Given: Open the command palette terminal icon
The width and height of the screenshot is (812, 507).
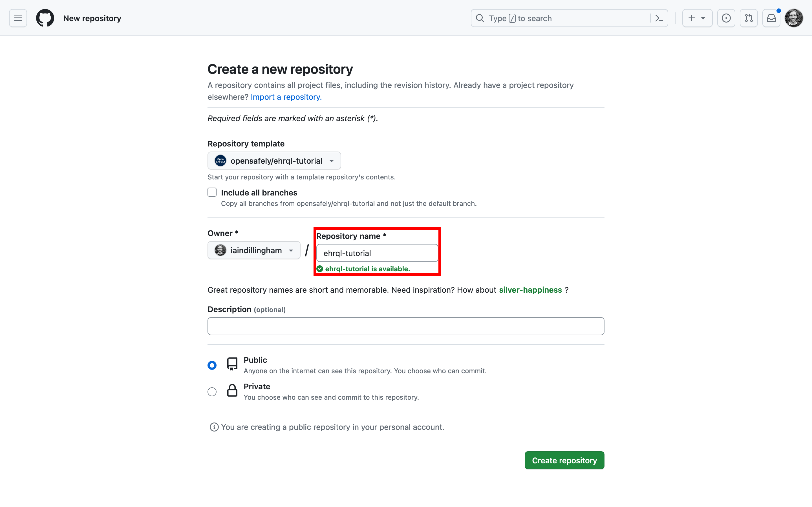Looking at the screenshot, I should pos(659,18).
